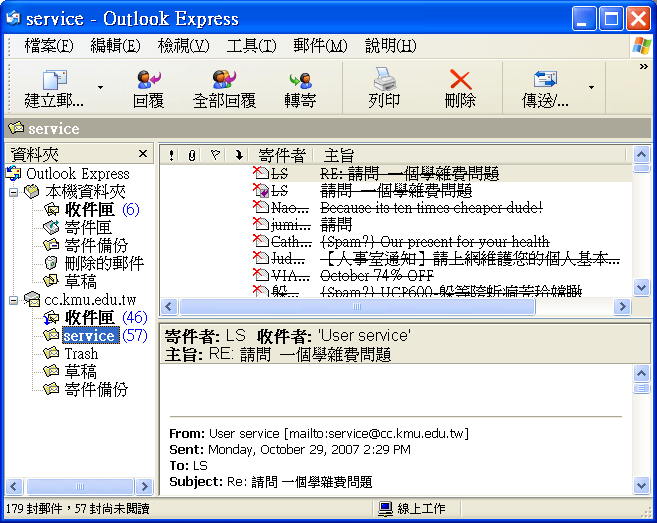The height and width of the screenshot is (523, 657).
Task: Select the service (57) folder
Action: pos(91,336)
